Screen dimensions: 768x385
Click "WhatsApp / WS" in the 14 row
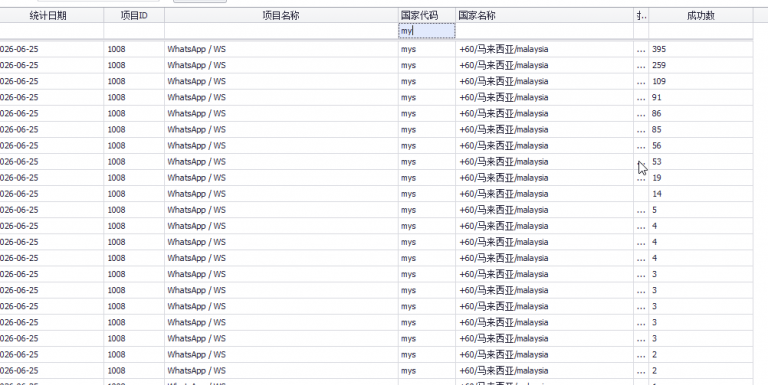[196, 194]
